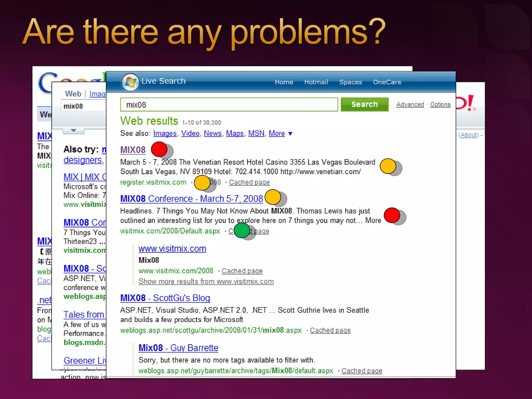
Task: Click the green Search button
Action: tap(364, 104)
